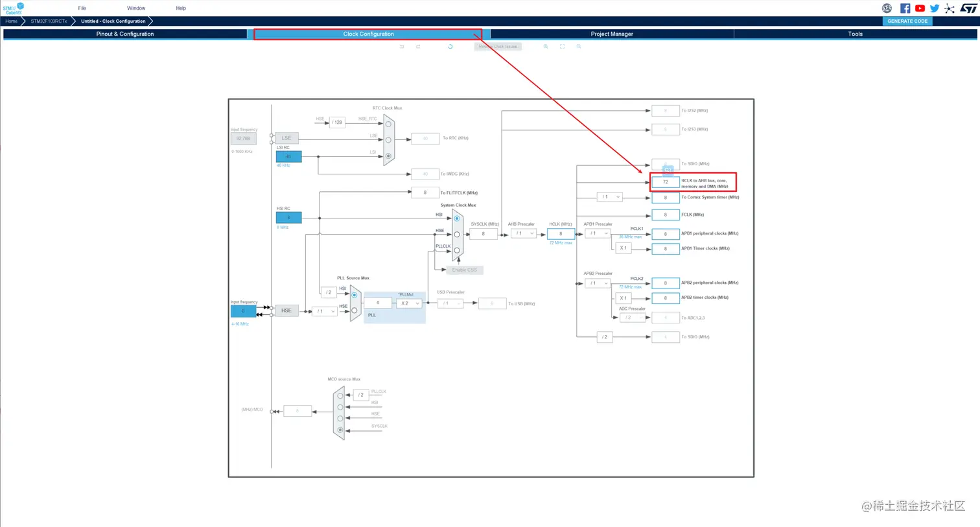Open the Cortex System timer divider dropdown
This screenshot has width=980, height=527.
click(609, 197)
